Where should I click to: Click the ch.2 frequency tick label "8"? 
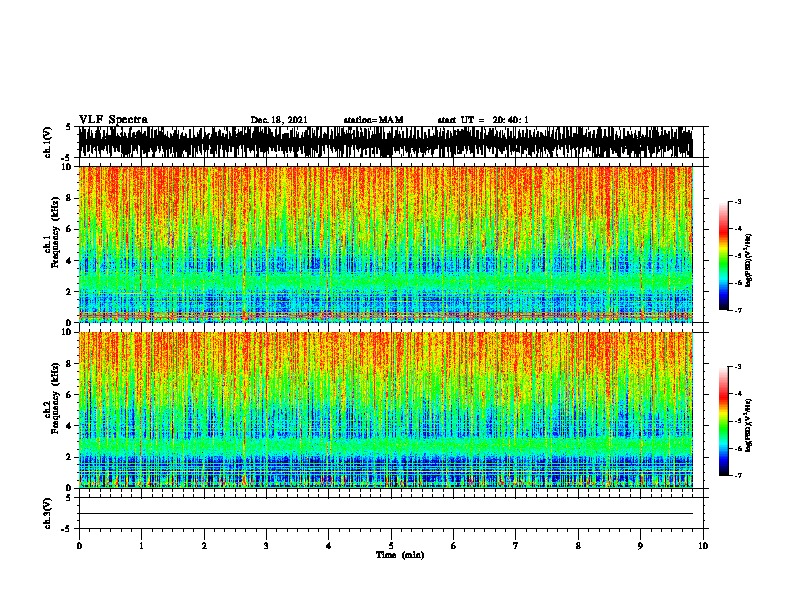(x=70, y=364)
